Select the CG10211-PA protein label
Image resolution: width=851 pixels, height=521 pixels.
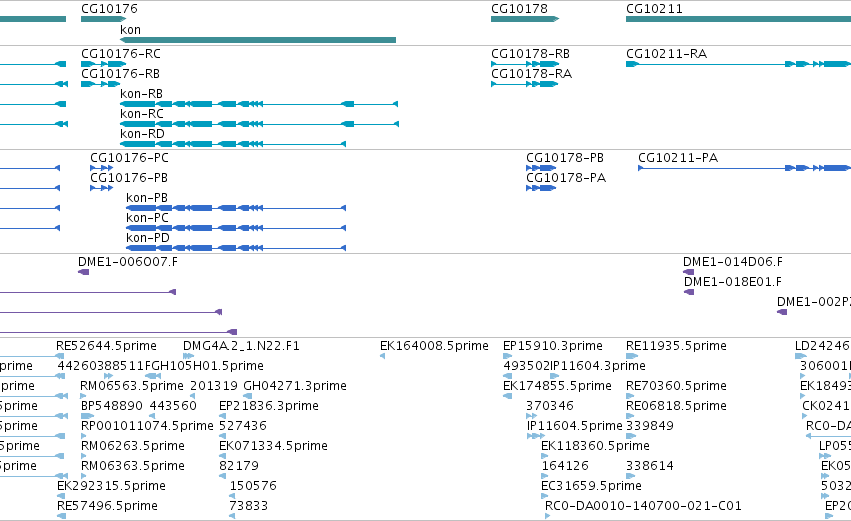click(678, 158)
